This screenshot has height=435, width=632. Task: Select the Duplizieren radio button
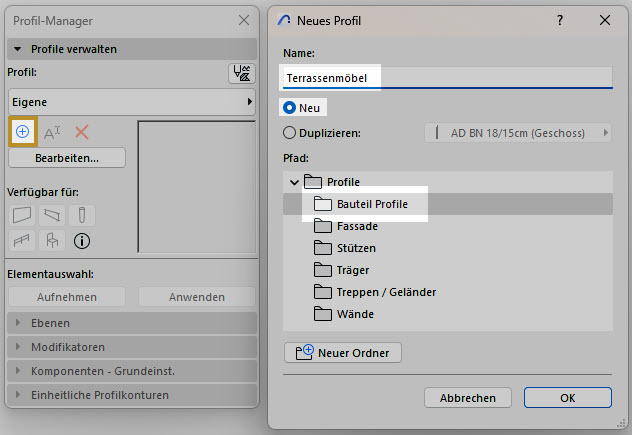(289, 133)
